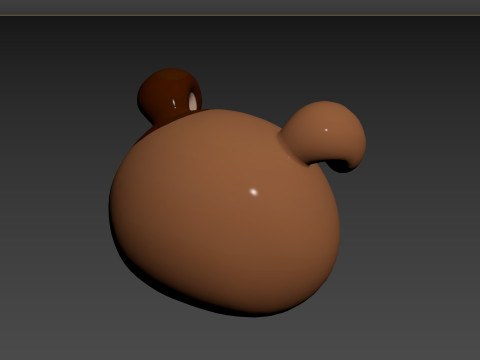Select the large brown head sphere
Screen dimensions: 480x360
[x=224, y=213]
